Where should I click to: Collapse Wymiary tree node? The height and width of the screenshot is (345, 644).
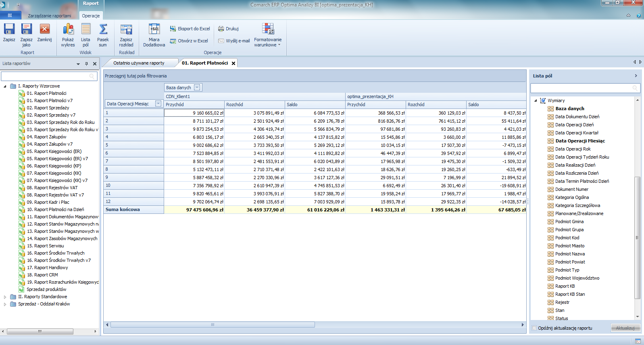coord(536,101)
